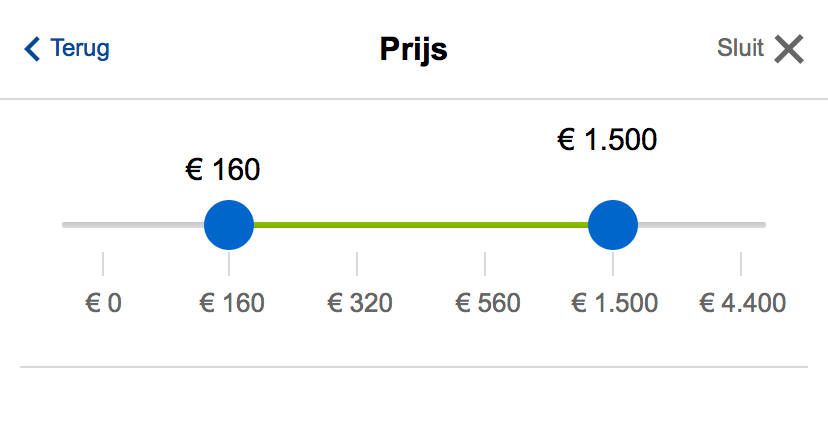828x431 pixels.
Task: Click grey slider track left of minimum handle
Action: coord(130,225)
